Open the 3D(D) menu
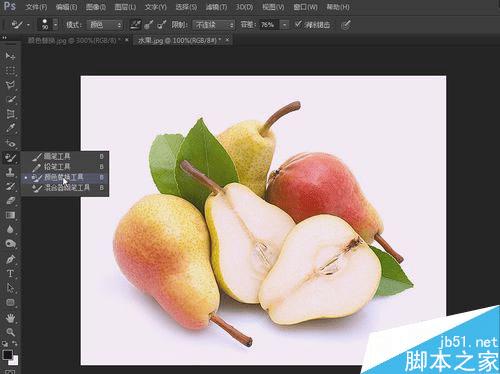This screenshot has width=500, height=374. pos(244,7)
